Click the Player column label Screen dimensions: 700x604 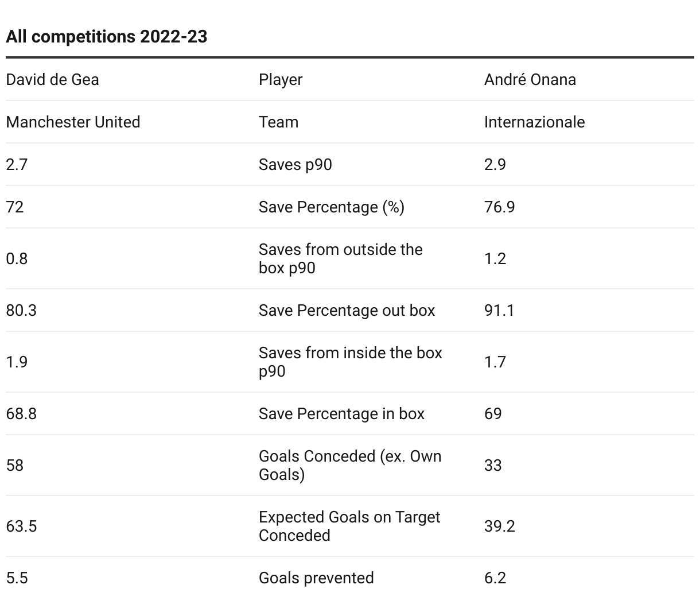pos(281,80)
